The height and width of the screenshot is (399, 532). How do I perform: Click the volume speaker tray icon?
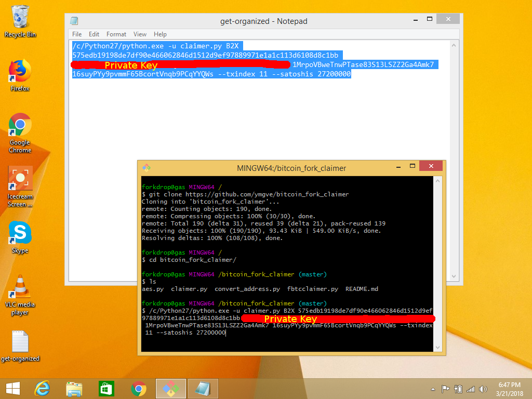coord(484,389)
